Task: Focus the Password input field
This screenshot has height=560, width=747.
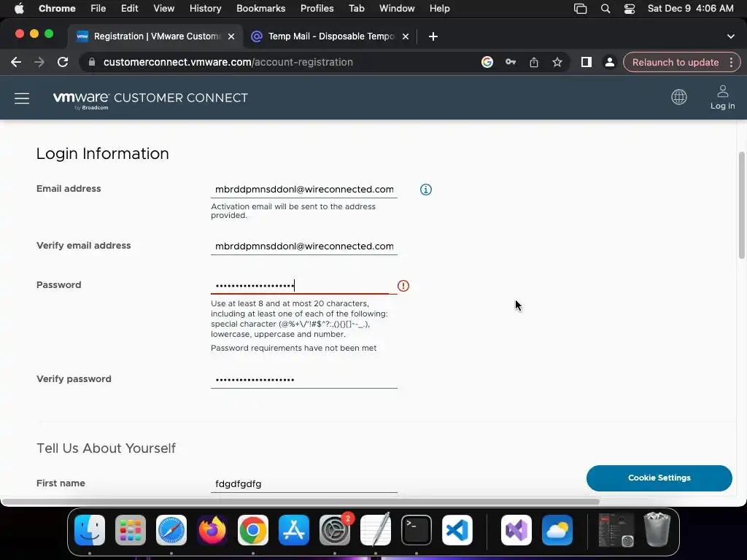Action: (x=304, y=286)
